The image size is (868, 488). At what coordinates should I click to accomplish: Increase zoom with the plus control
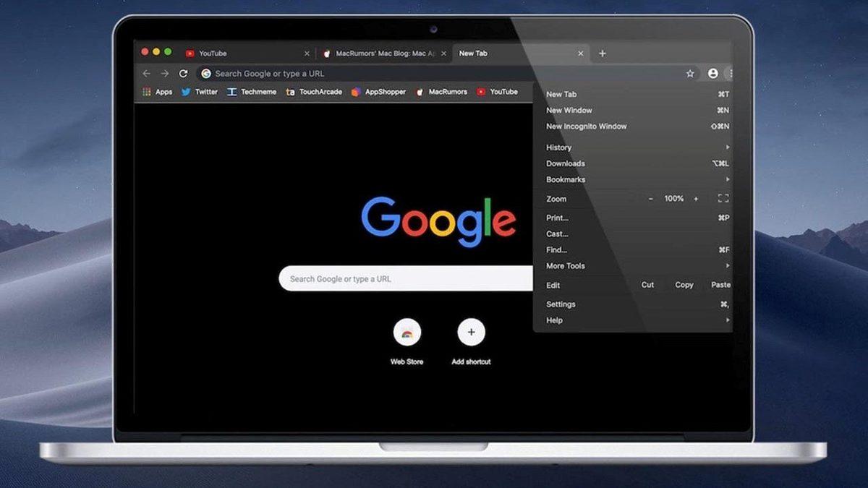(x=696, y=198)
